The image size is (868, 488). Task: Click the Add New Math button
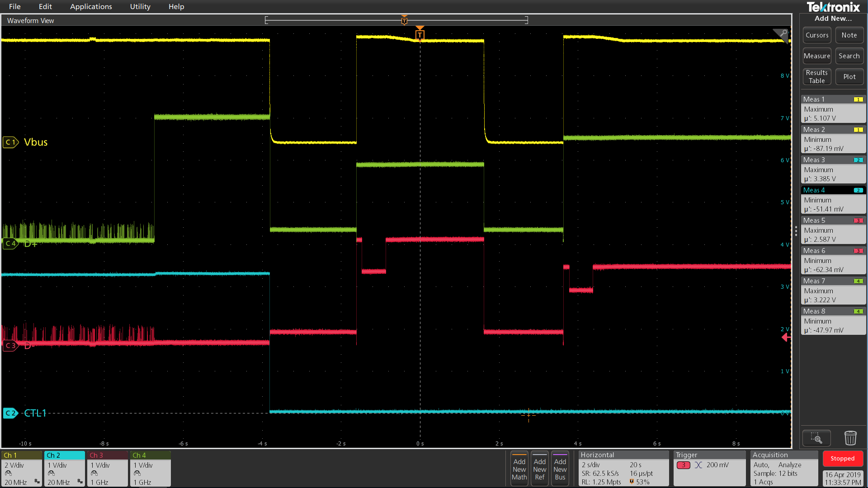[x=519, y=469]
